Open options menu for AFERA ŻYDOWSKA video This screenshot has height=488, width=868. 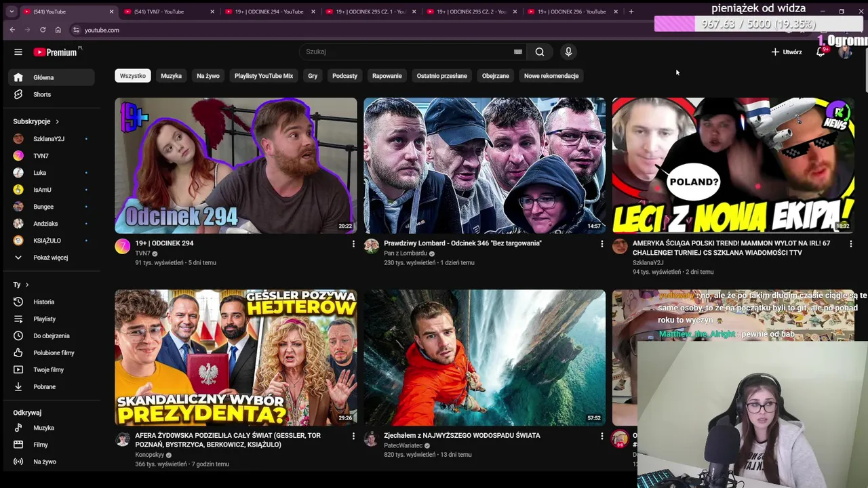353,436
